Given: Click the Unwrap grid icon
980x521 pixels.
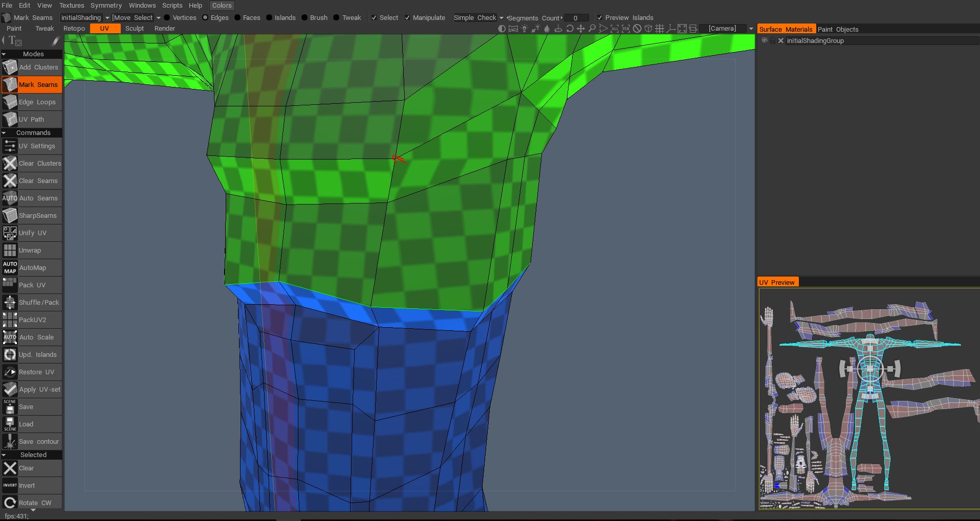Looking at the screenshot, I should point(10,251).
